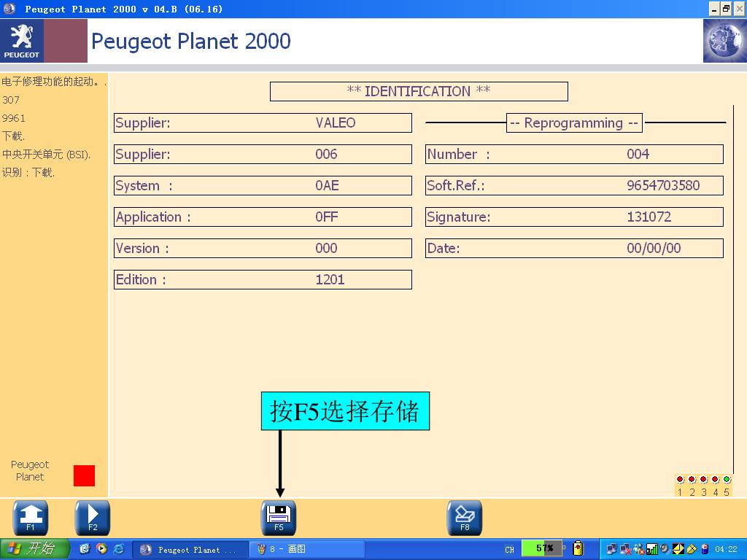Click the yellow hardware tray icon

tap(692, 549)
